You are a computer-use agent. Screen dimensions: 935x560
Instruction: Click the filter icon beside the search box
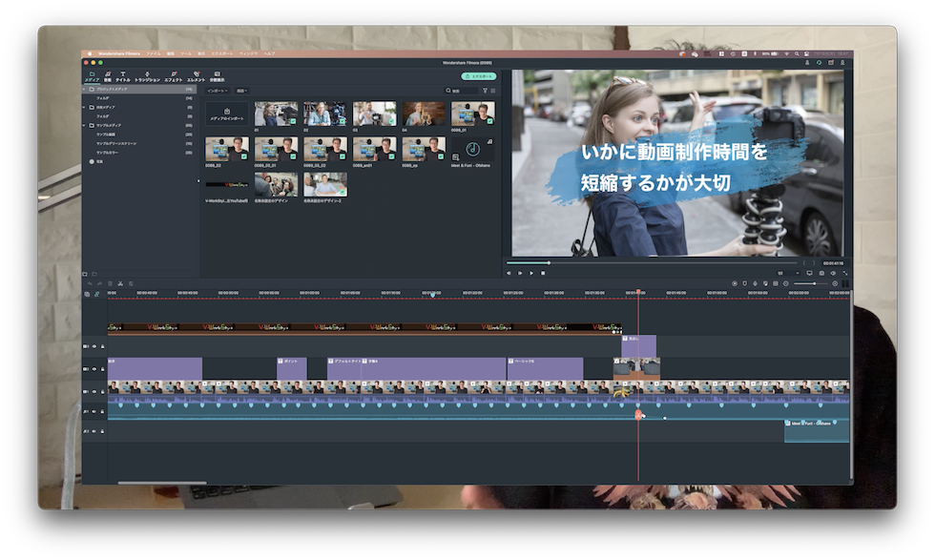485,91
